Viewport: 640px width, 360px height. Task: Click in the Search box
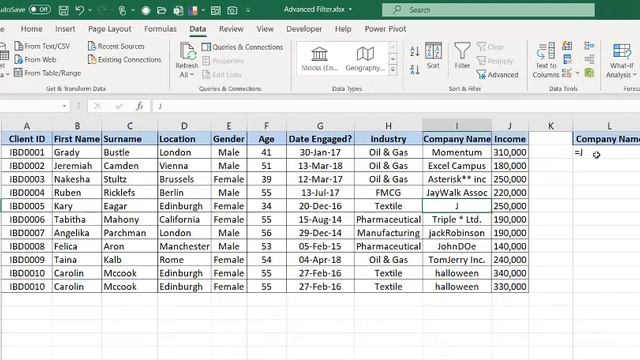pyautogui.click(x=488, y=10)
